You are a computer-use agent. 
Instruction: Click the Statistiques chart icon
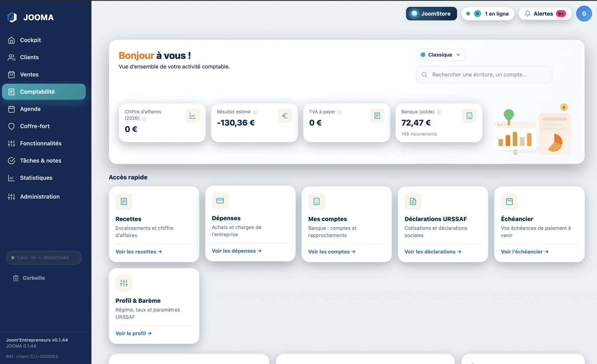point(11,178)
